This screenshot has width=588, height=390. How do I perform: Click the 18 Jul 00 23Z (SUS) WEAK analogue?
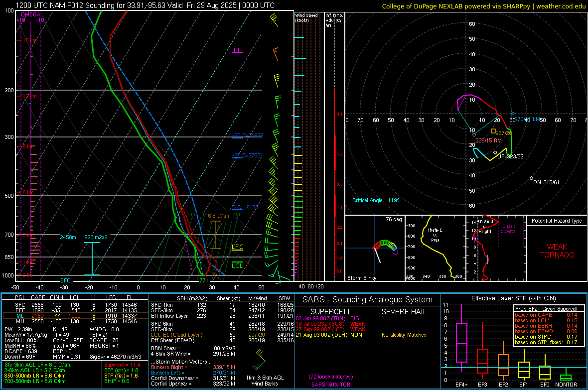coord(330,324)
